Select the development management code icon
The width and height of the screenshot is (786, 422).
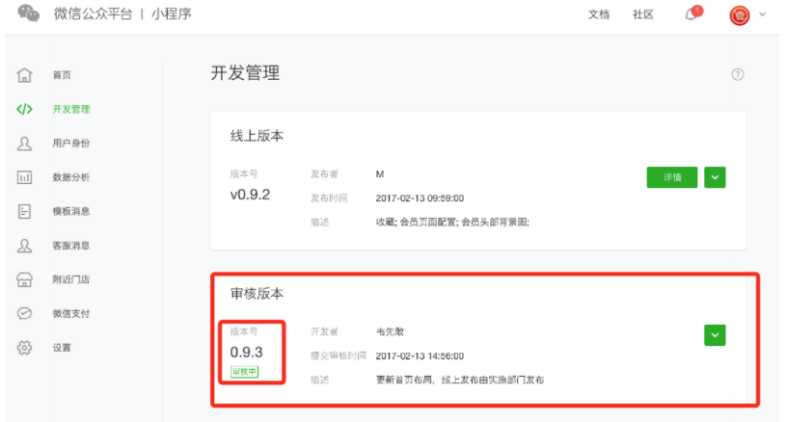pos(24,109)
